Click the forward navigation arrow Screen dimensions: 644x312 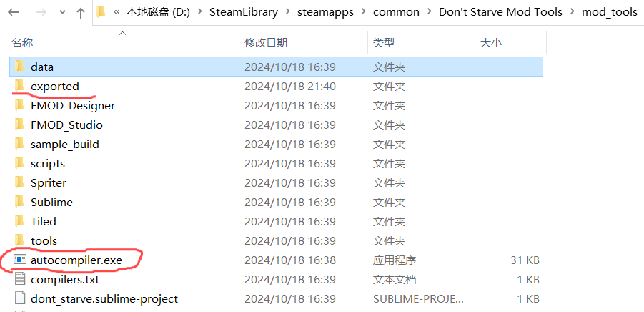coord(40,12)
